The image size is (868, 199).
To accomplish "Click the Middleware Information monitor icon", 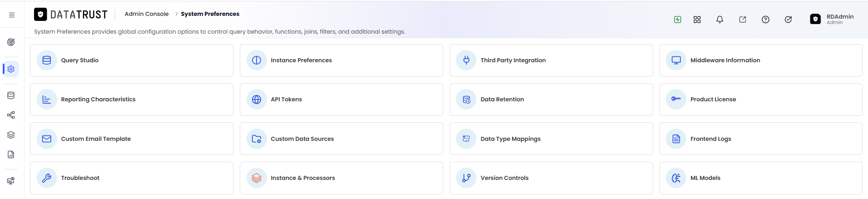I will click(x=676, y=60).
